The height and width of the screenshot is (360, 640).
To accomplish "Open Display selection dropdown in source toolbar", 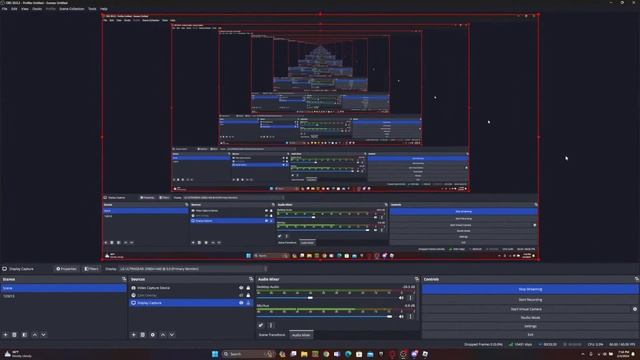I will tap(193, 269).
